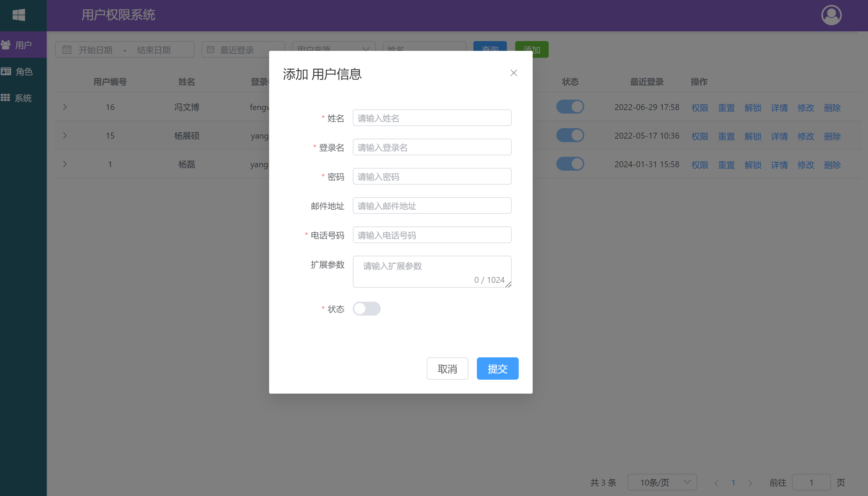Click 解锁 for user 杨磊
The width and height of the screenshot is (868, 496).
coord(753,165)
